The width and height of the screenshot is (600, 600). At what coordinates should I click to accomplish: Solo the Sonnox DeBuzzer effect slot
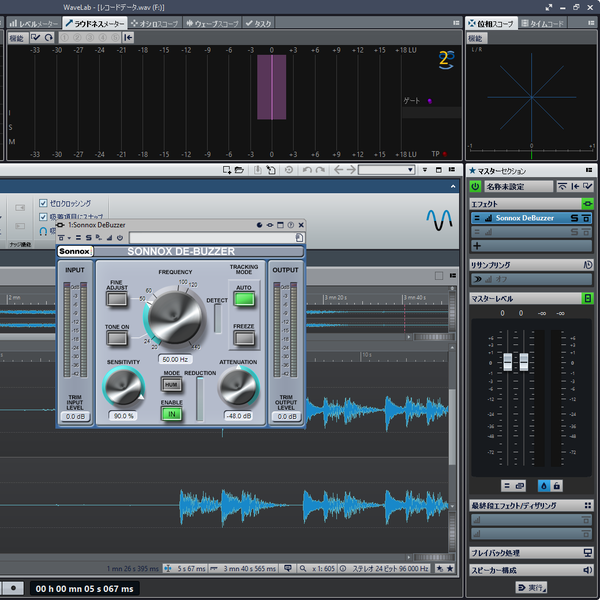point(574,218)
